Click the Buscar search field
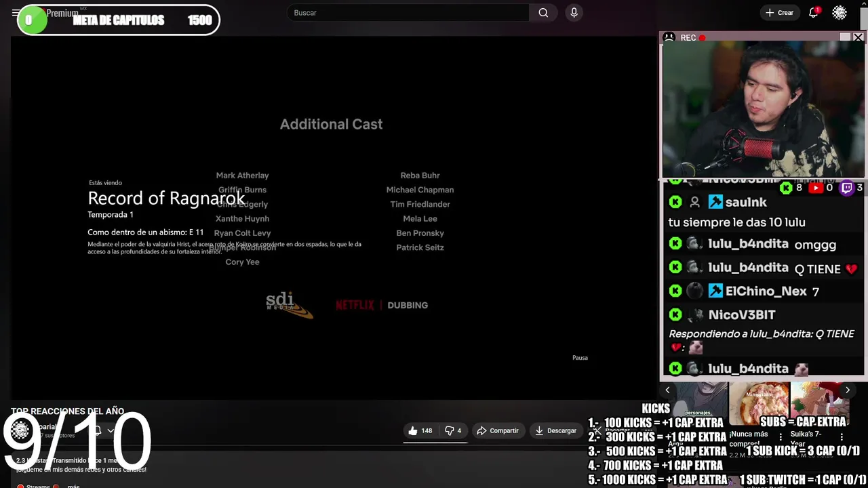Screen dimensions: 868x488 [x=408, y=13]
